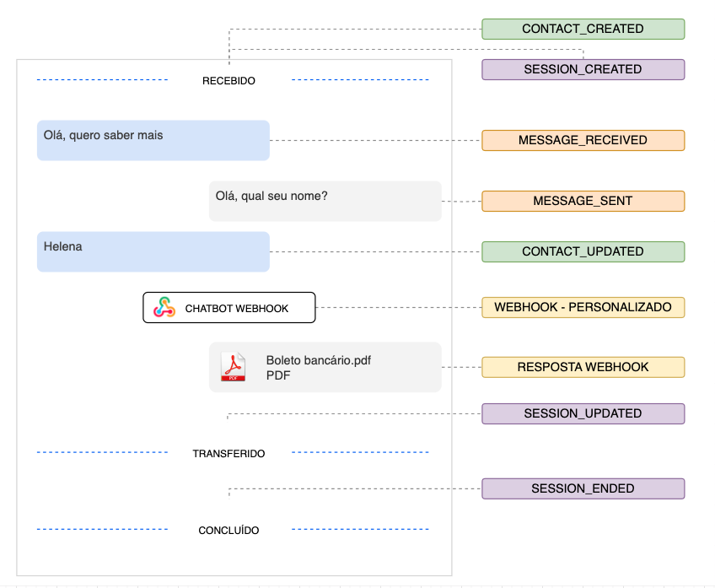Screen dimensions: 715x588
Task: Select the CONTACT_CREATED event label
Action: 583,29
